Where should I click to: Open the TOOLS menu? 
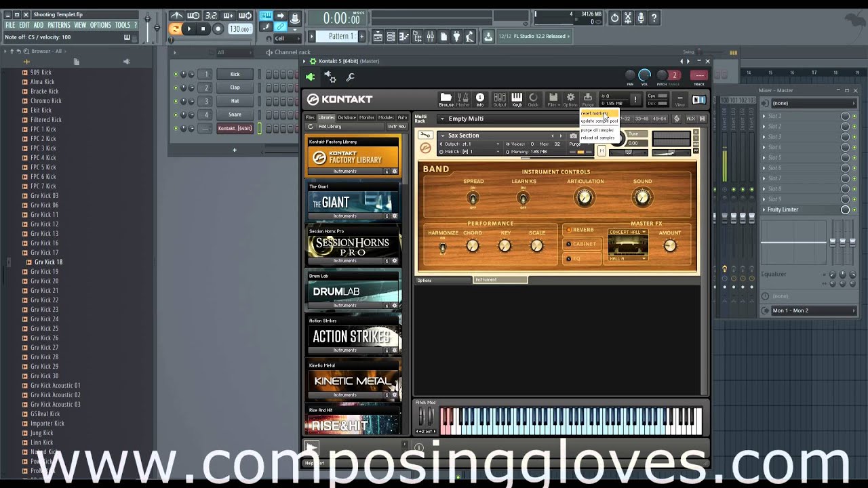123,25
